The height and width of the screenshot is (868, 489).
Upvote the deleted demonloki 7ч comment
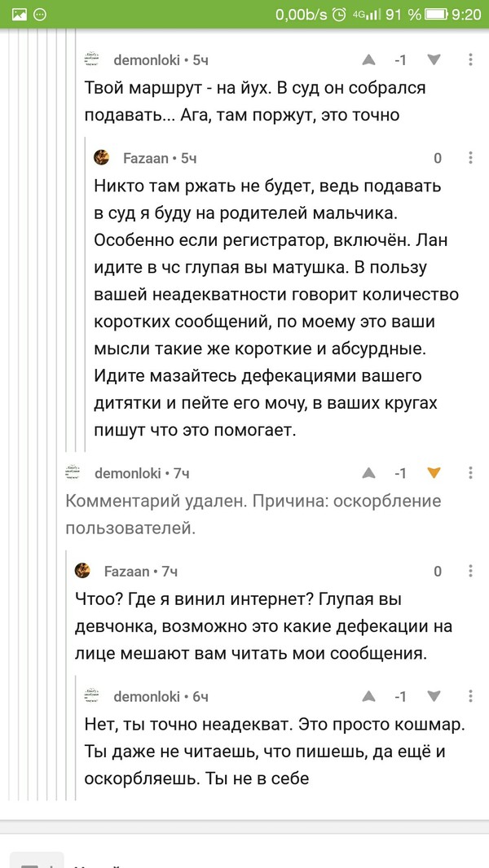pos(368,472)
